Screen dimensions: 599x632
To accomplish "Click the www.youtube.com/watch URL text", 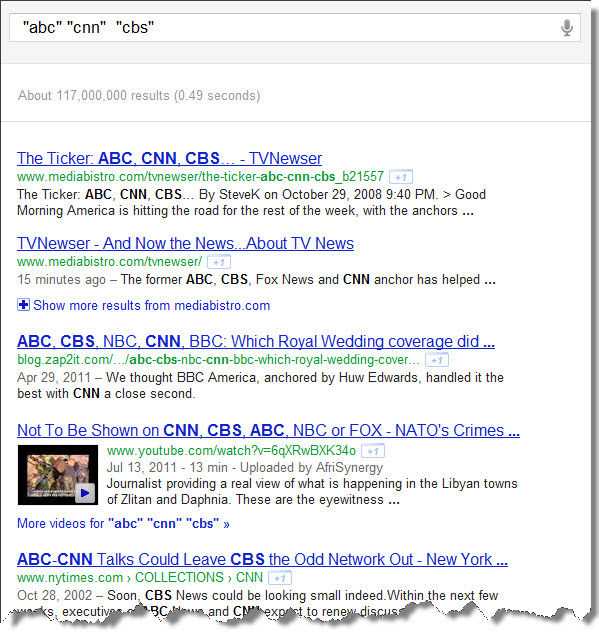I will (231, 451).
